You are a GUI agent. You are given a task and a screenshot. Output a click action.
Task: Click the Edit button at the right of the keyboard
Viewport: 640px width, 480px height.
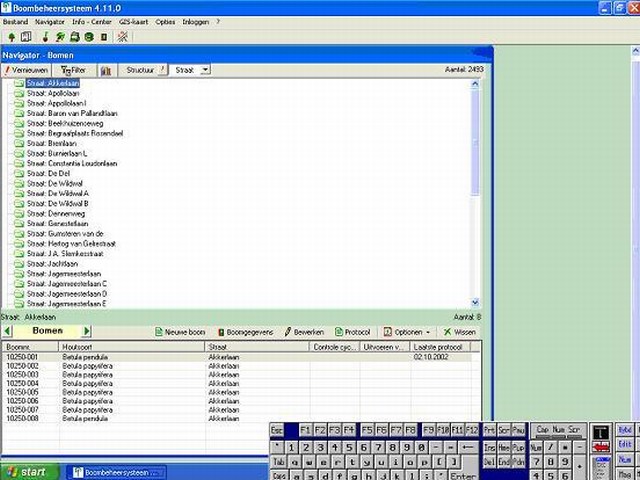(x=625, y=444)
